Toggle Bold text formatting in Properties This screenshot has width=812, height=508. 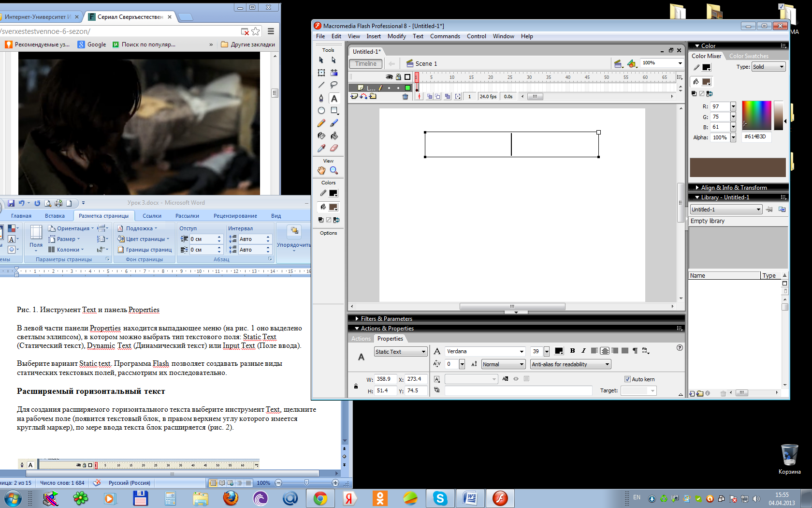(572, 351)
